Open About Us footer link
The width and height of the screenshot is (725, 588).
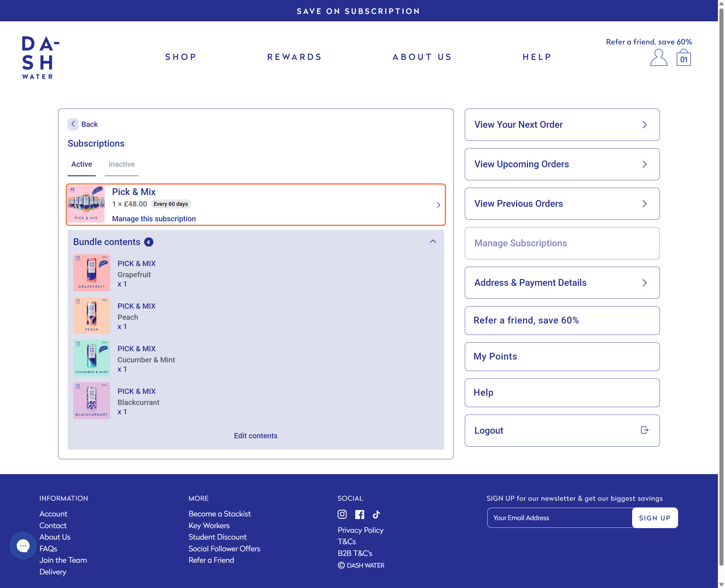[x=55, y=537]
